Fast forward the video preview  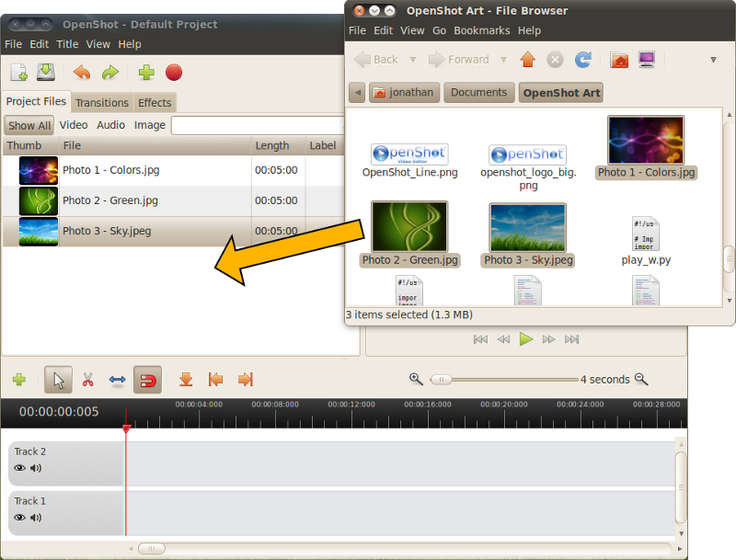548,339
